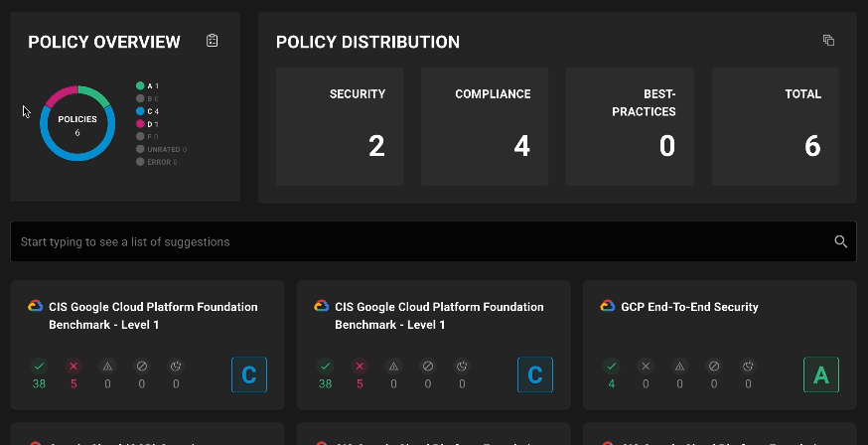
Task: Open the COMPLIANCE count tile
Action: [x=485, y=126]
